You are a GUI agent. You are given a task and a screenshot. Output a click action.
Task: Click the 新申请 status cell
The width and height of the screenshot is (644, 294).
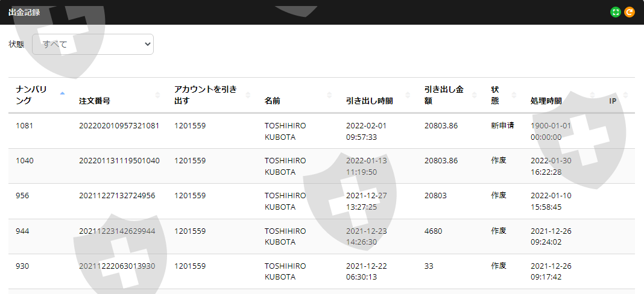tap(502, 126)
